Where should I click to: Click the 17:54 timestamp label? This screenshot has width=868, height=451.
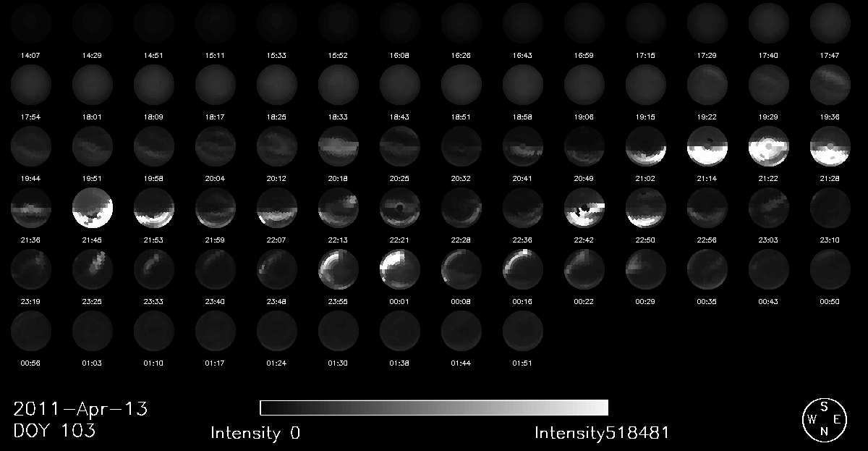coord(31,117)
